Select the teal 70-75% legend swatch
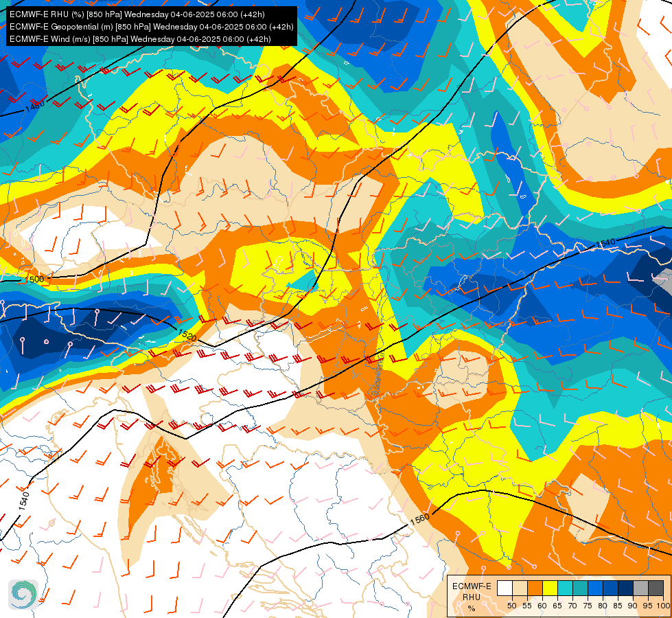 point(580,588)
